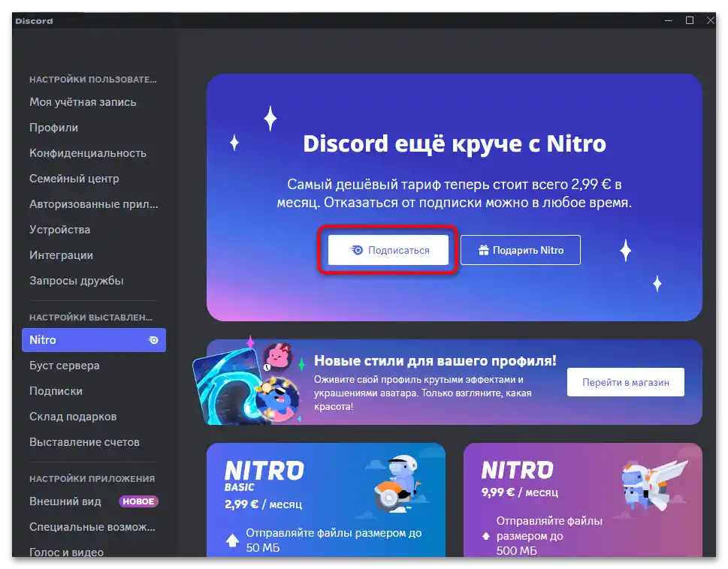Open Специальные возможности settings
The height and width of the screenshot is (569, 728).
93,527
